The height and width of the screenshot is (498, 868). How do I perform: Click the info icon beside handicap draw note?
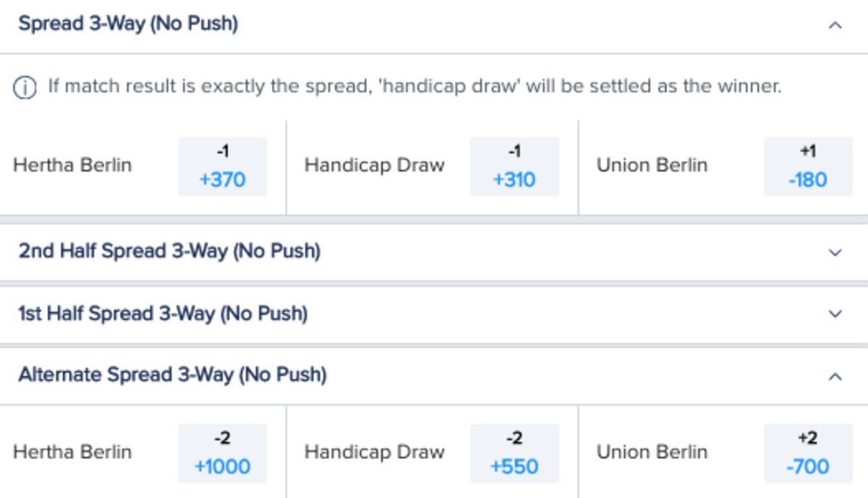click(25, 88)
